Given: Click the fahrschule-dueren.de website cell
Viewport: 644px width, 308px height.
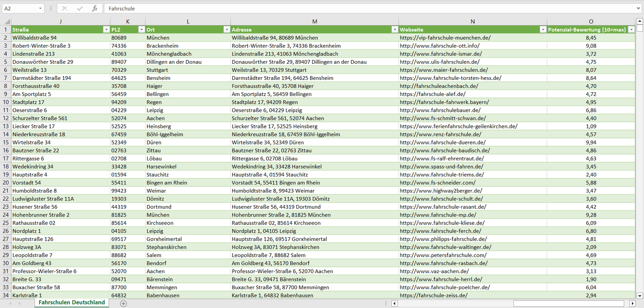Looking at the screenshot, I should 443,143.
